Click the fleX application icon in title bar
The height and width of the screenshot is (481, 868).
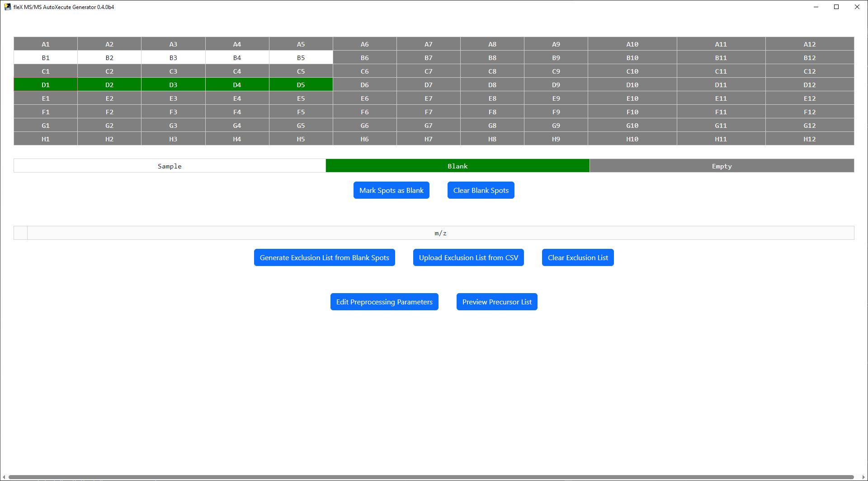pos(8,7)
